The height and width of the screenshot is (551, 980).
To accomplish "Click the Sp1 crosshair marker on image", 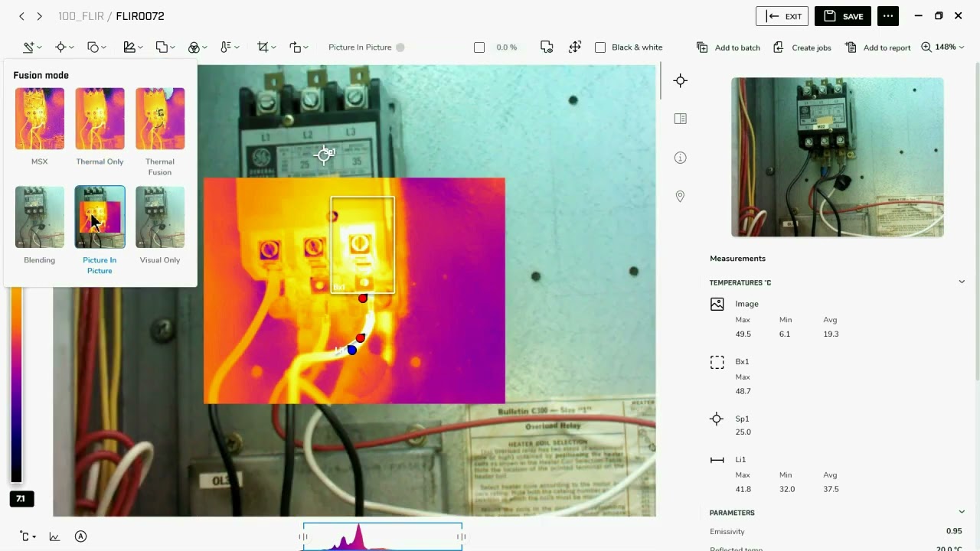I will [x=325, y=155].
